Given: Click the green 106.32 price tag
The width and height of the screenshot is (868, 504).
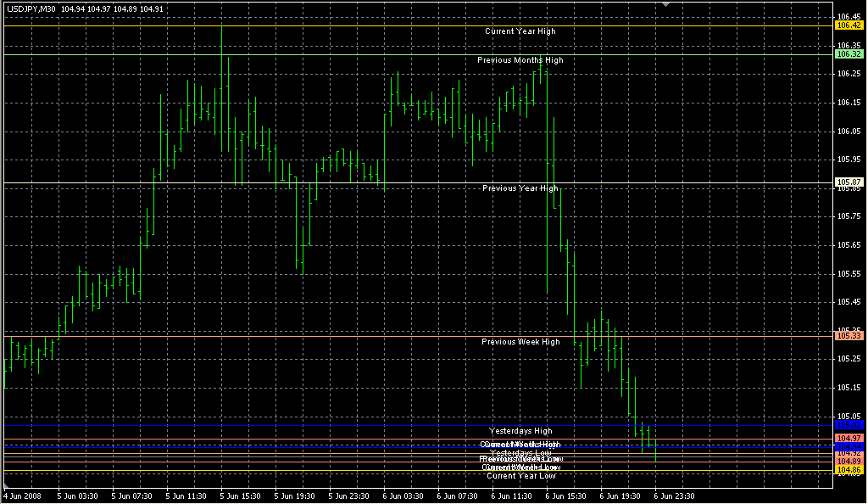Looking at the screenshot, I should coord(849,53).
